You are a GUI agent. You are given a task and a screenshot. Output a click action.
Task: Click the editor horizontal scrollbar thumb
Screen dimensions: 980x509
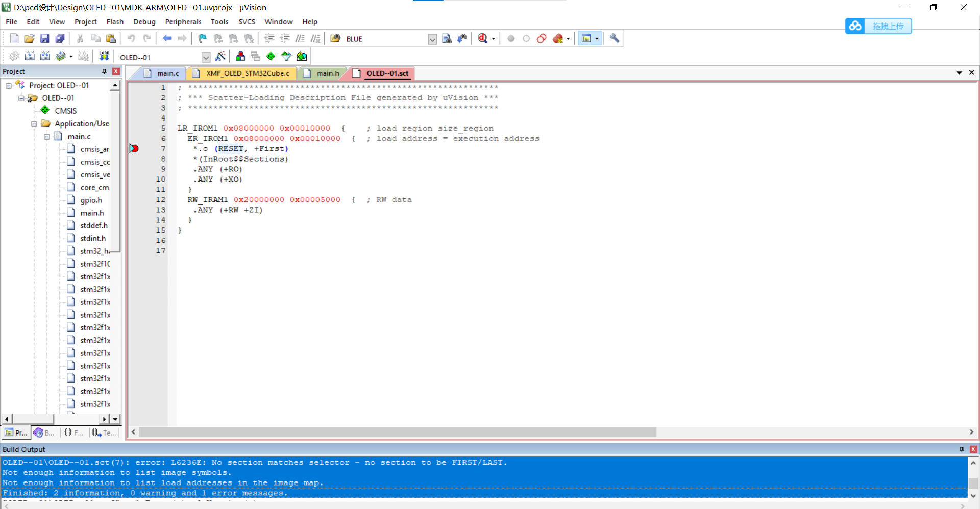(398, 432)
